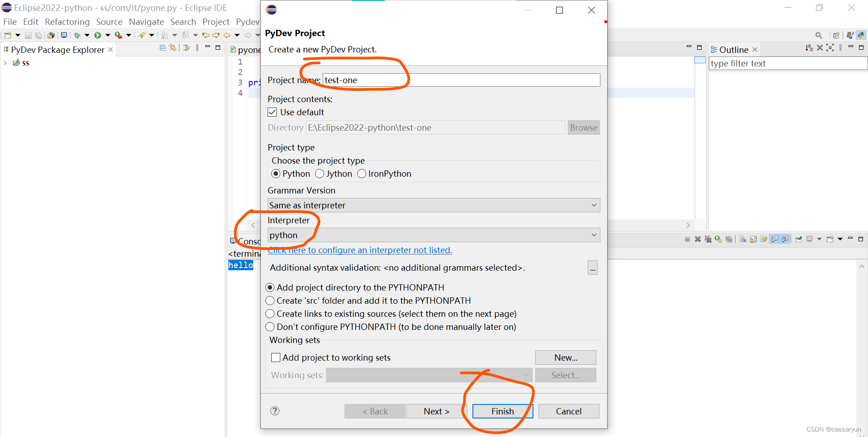The image size is (868, 437).
Task: Click the Search magnifier icon in Eclipse toolbar
Action: (819, 35)
